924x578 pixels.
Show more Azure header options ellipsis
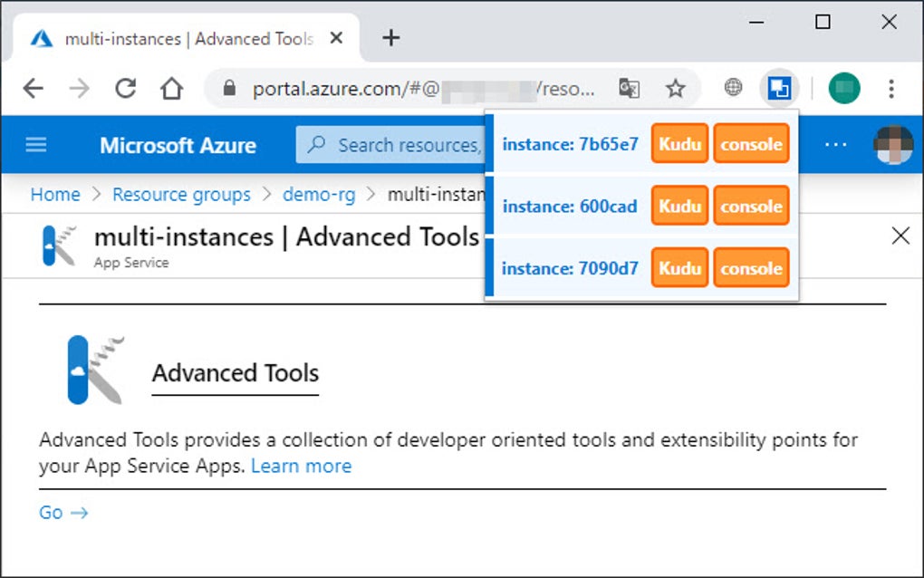point(835,145)
